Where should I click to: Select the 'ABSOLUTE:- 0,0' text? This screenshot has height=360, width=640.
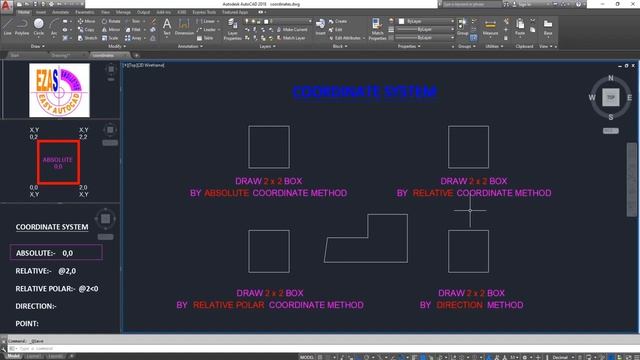44,253
